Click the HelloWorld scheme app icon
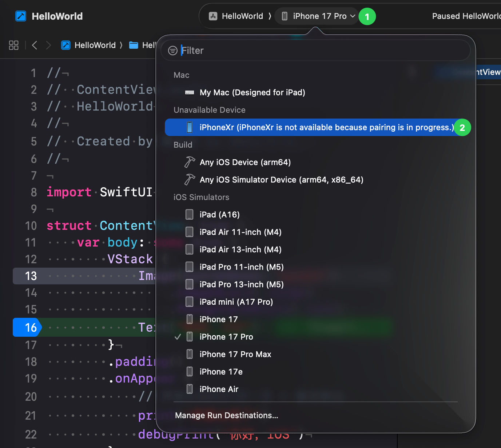501x448 pixels. (x=213, y=16)
